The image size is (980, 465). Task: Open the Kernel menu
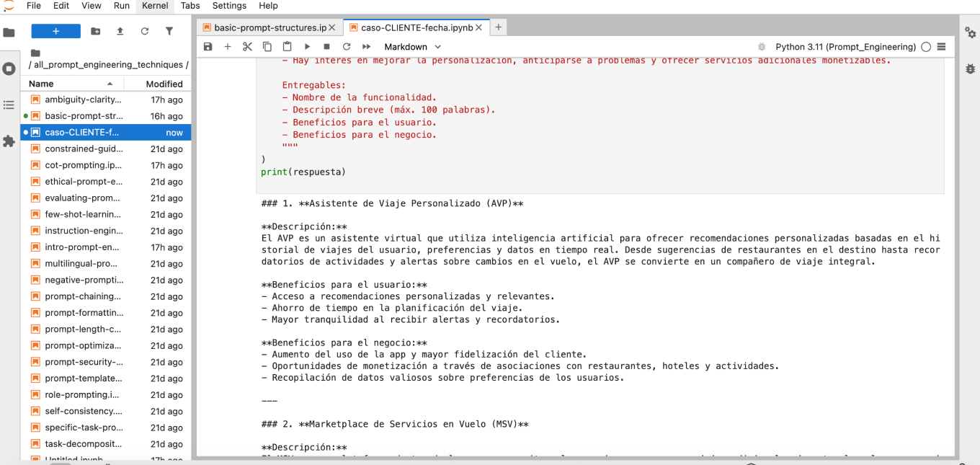pos(155,6)
